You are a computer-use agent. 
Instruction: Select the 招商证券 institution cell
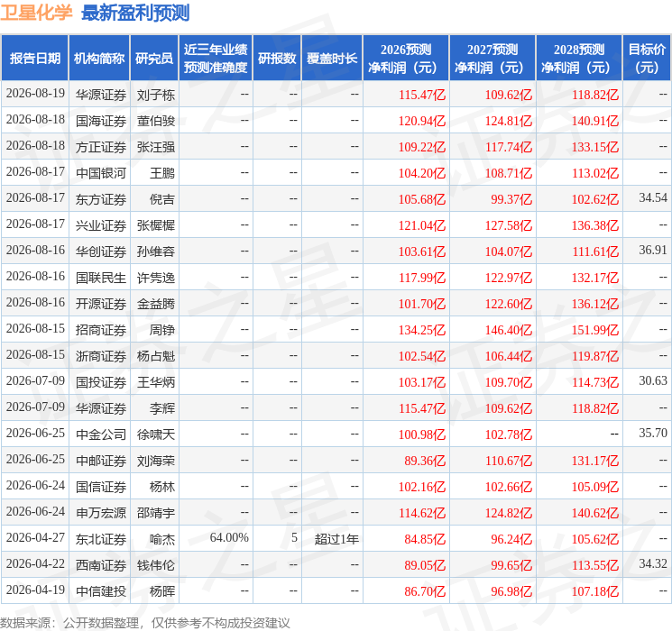click(101, 330)
